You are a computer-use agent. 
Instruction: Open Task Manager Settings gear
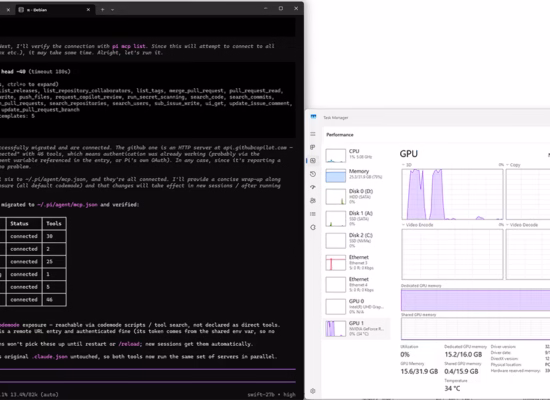tap(313, 391)
